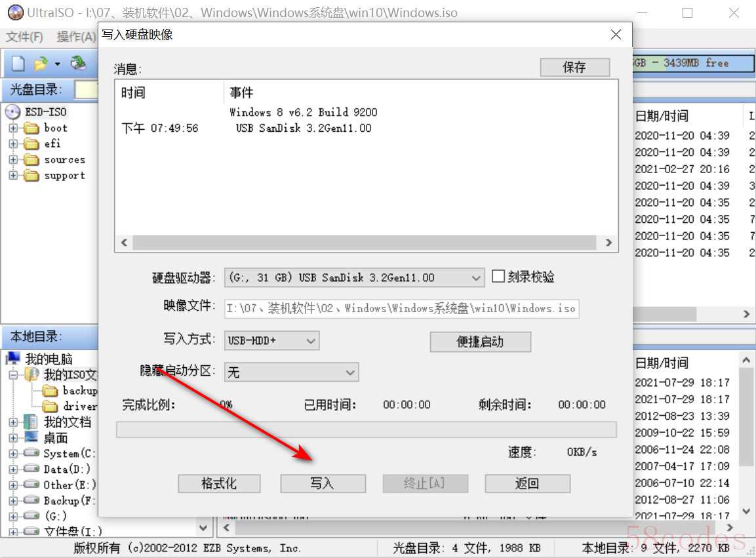Viewport: 756px width, 558px height.
Task: Select the ESD-ISO disc icon
Action: pyautogui.click(x=13, y=112)
